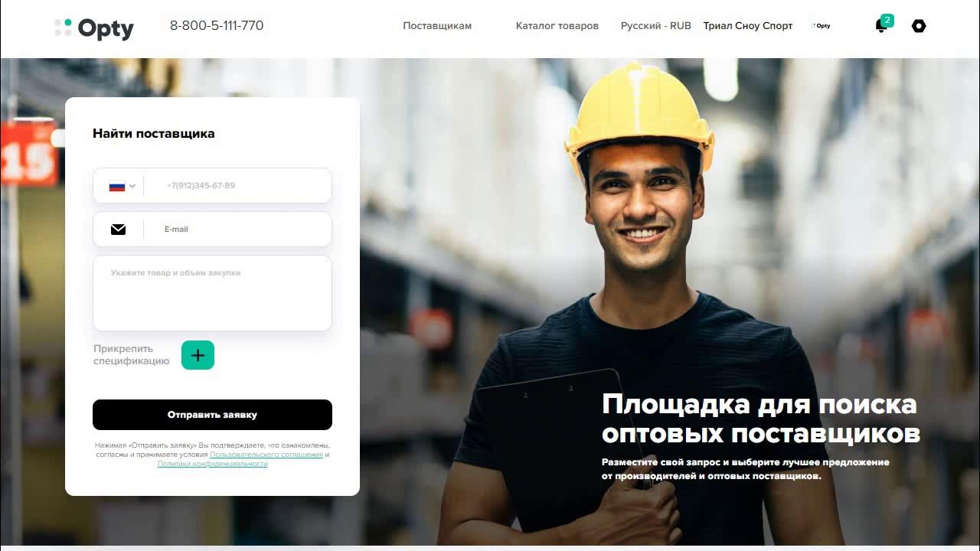Open the Триал Сноу Спорт account menu
The width and height of the screenshot is (980, 551).
pyautogui.click(x=748, y=26)
